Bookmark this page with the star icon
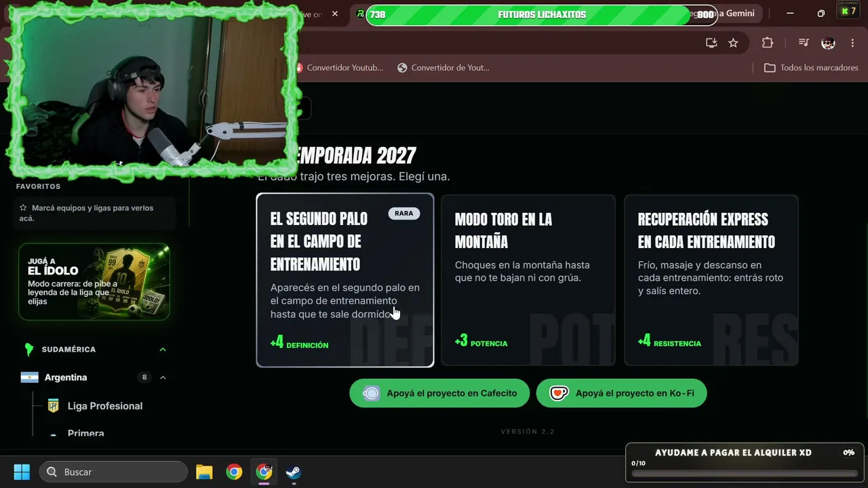 733,43
